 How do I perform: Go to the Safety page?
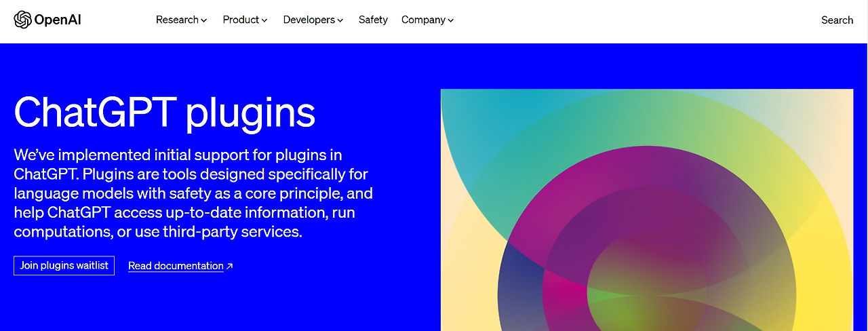(x=373, y=20)
